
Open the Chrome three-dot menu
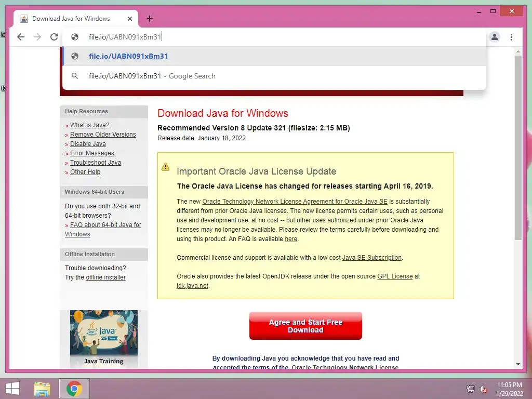point(511,37)
